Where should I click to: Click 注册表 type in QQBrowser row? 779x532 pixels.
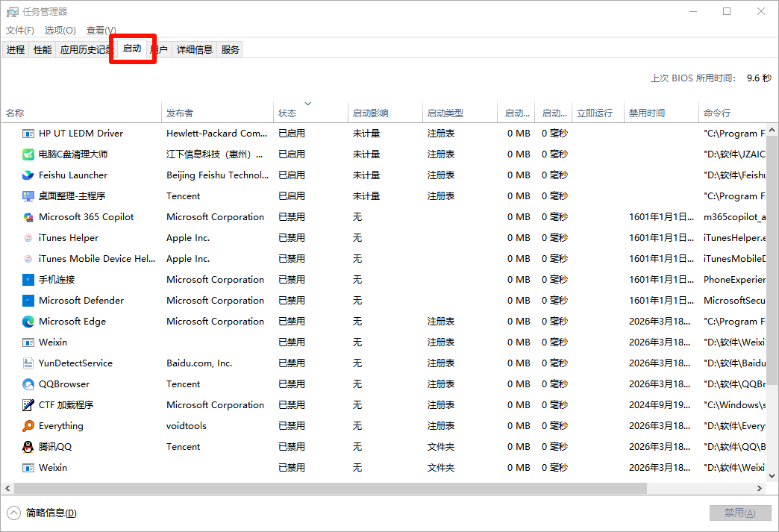click(x=441, y=384)
